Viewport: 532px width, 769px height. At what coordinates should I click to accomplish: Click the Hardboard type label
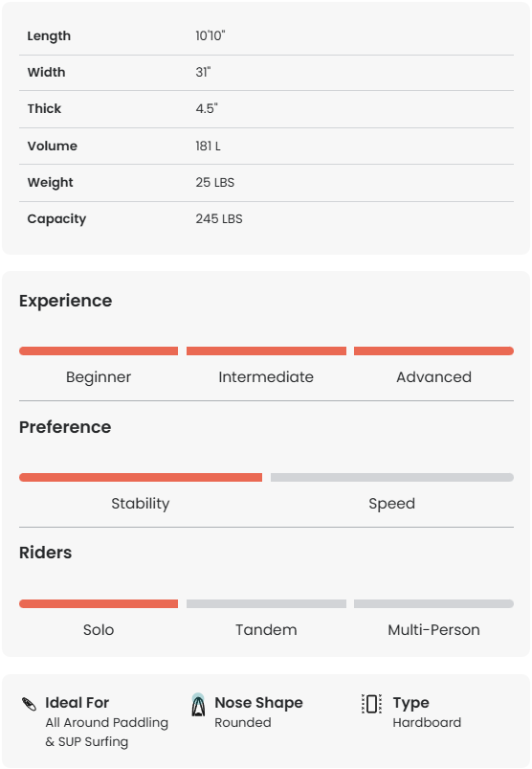click(427, 722)
